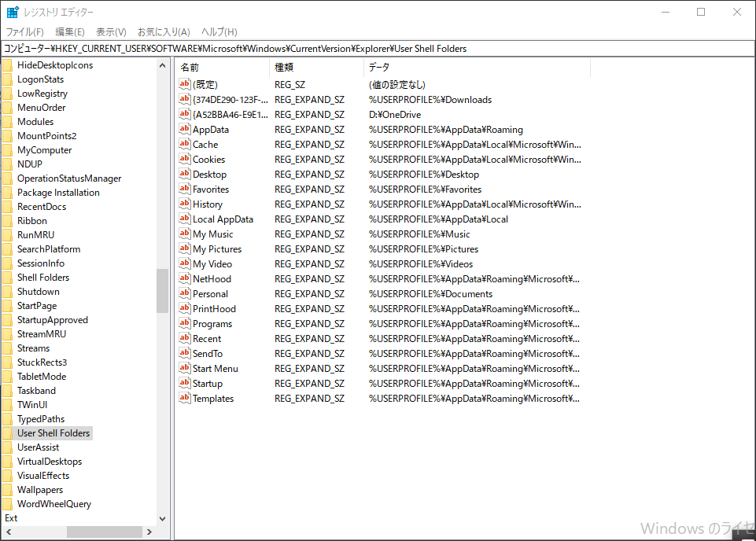Open the ヘルプ(H) menu
The image size is (756, 541).
(x=219, y=31)
